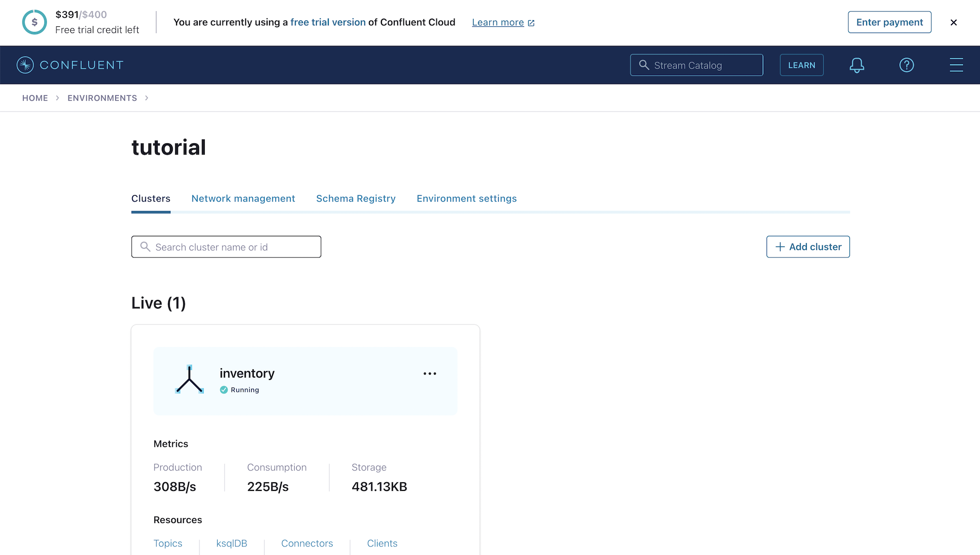
Task: Dismiss the free trial banner
Action: [x=954, y=22]
